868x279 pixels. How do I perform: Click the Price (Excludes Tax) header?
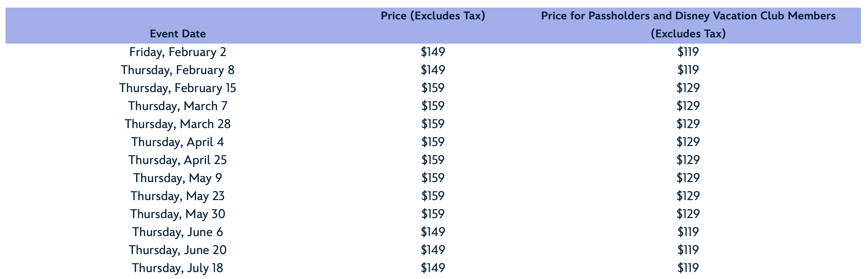point(433,16)
